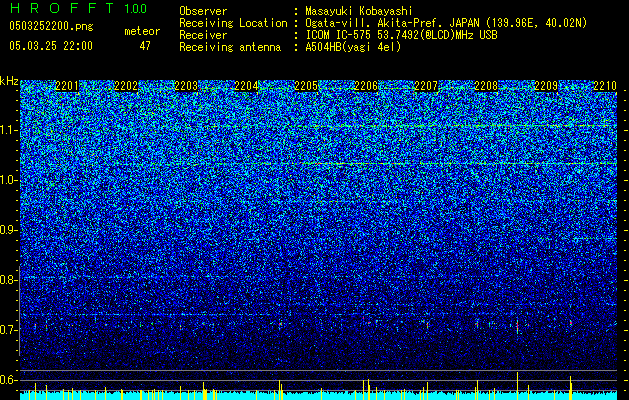Image resolution: width=629 pixels, height=400 pixels.
Task: Click the kHz axis unit label
Action: 9,81
